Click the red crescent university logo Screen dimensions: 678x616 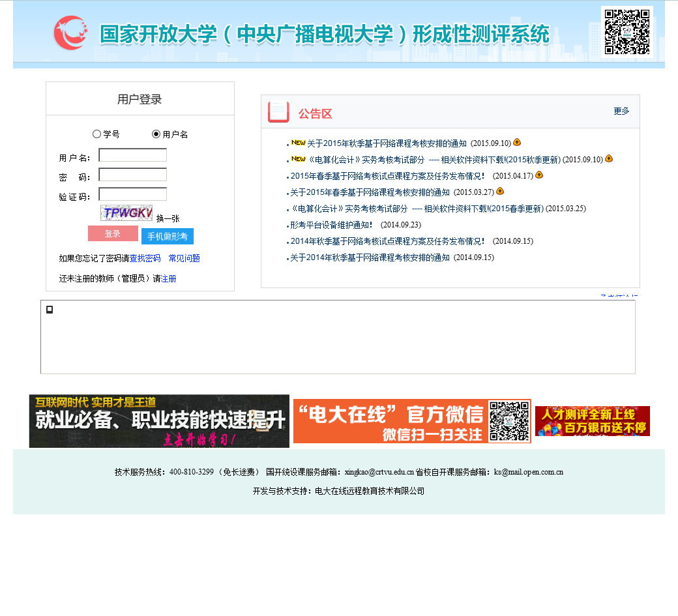click(x=71, y=33)
